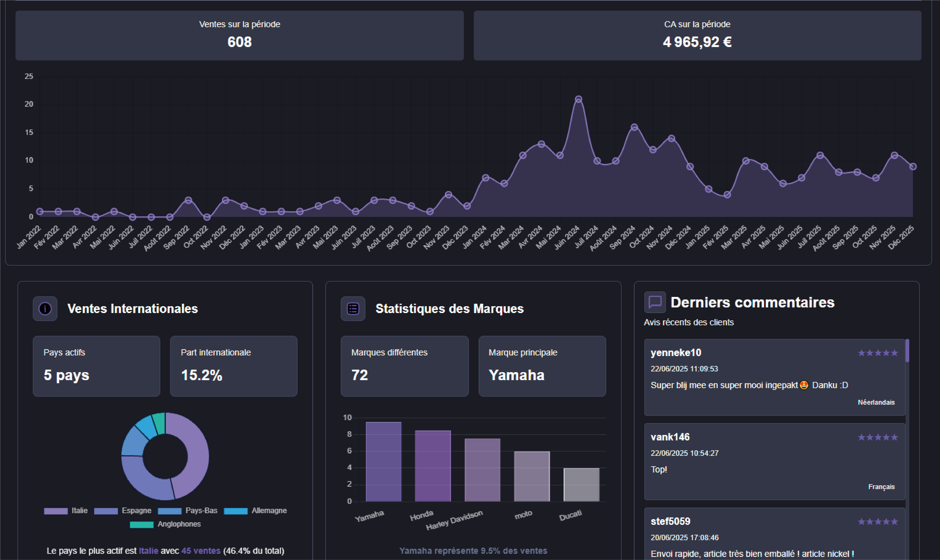Click the Yamaha bar in brand chart
The image size is (940, 560).
[x=383, y=462]
